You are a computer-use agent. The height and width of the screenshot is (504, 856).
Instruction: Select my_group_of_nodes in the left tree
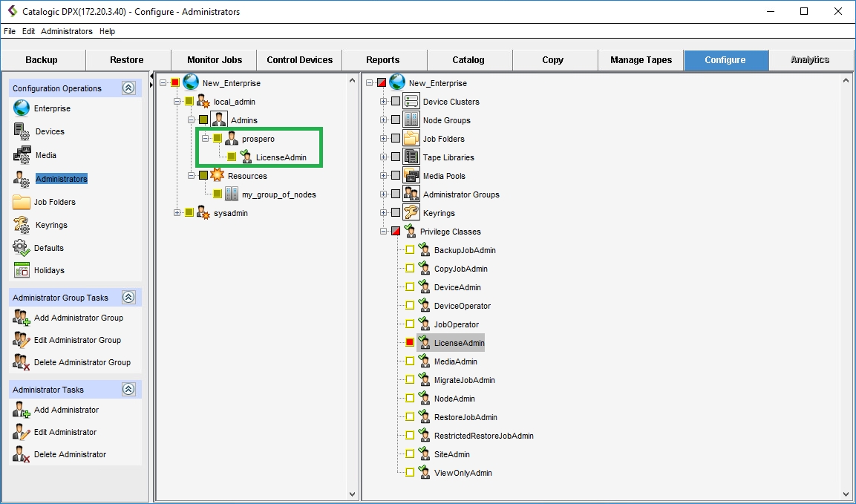278,194
